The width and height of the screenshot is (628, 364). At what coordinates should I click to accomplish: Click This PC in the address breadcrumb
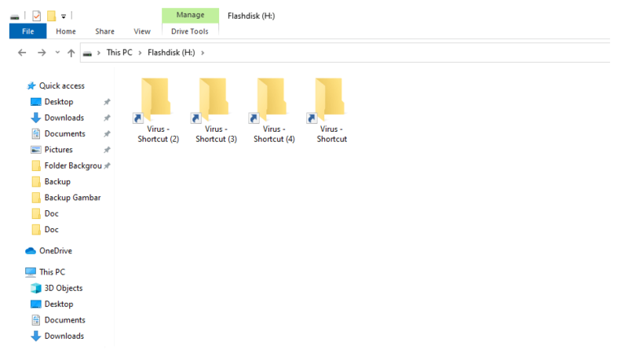click(119, 53)
